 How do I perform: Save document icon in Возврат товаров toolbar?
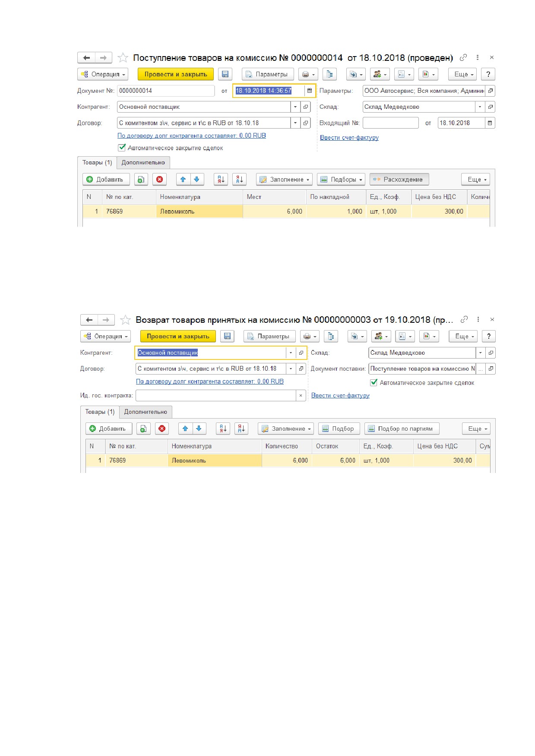[x=228, y=336]
